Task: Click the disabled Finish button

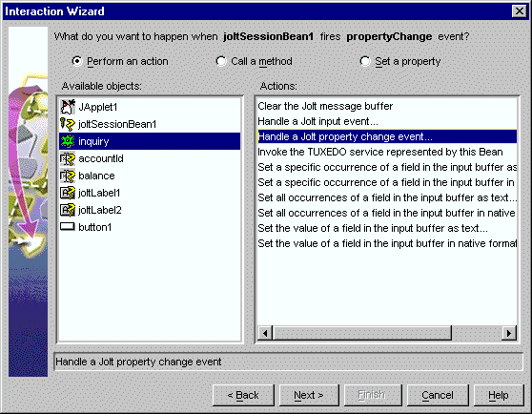Action: [x=373, y=395]
